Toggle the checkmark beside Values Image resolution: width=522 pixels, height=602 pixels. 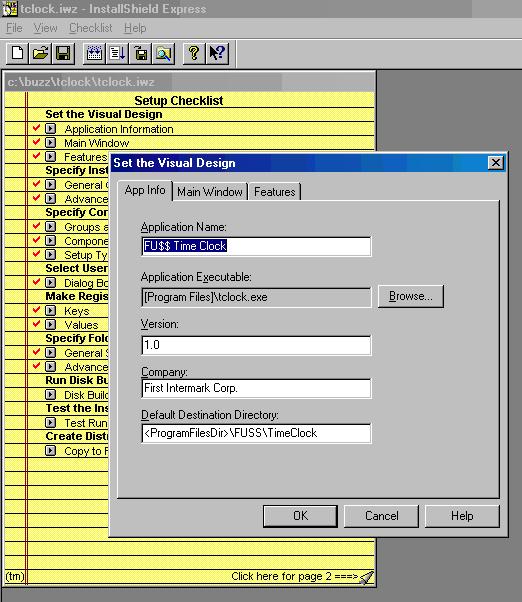click(36, 324)
